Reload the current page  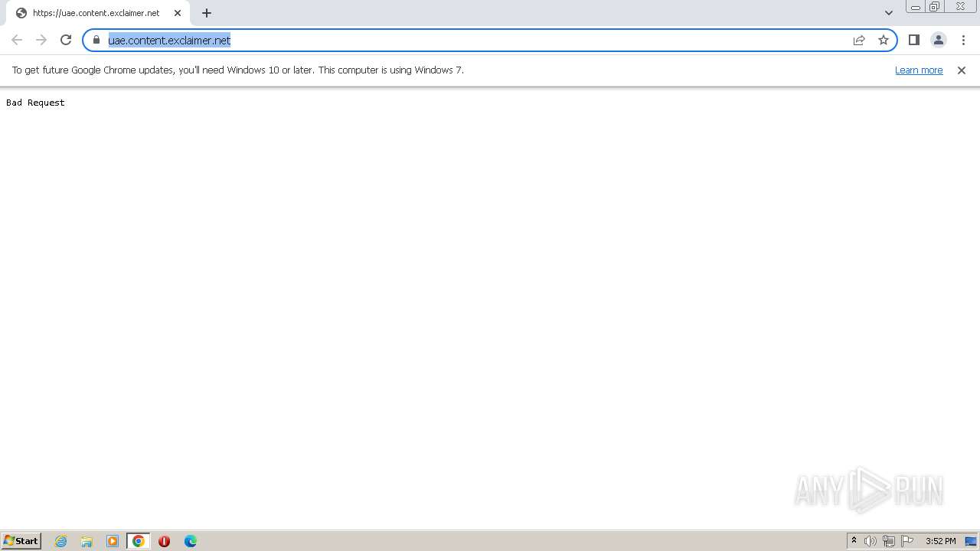66,40
